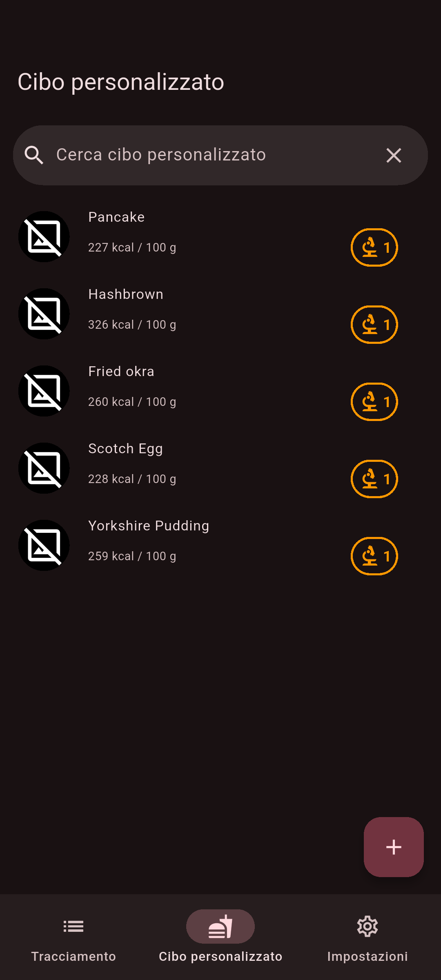Tap Fried okra's no-image placeholder icon

tap(44, 391)
